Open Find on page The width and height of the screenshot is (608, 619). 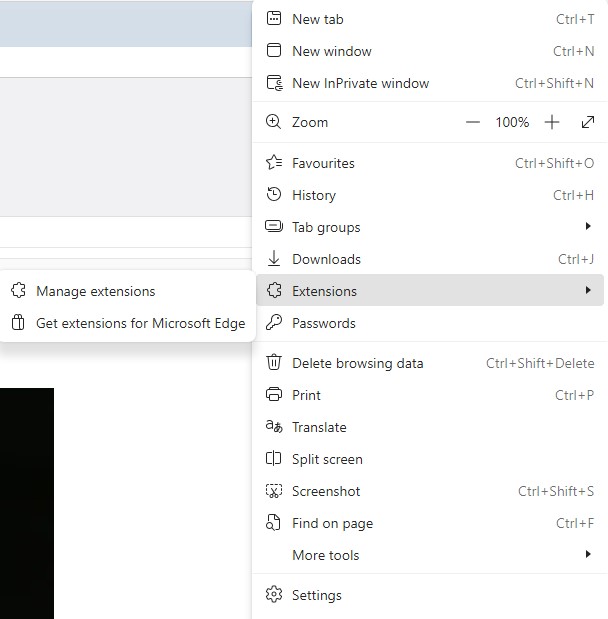click(332, 523)
